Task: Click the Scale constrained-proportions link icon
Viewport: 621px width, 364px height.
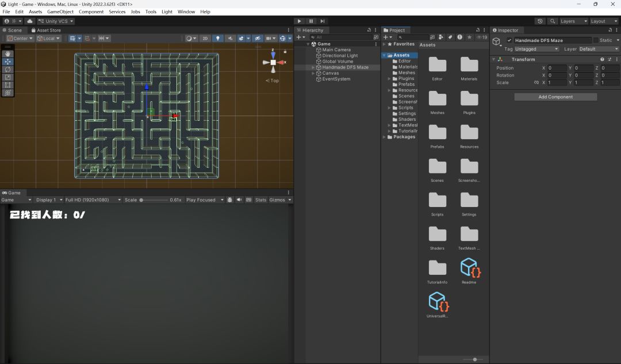Action: point(536,83)
